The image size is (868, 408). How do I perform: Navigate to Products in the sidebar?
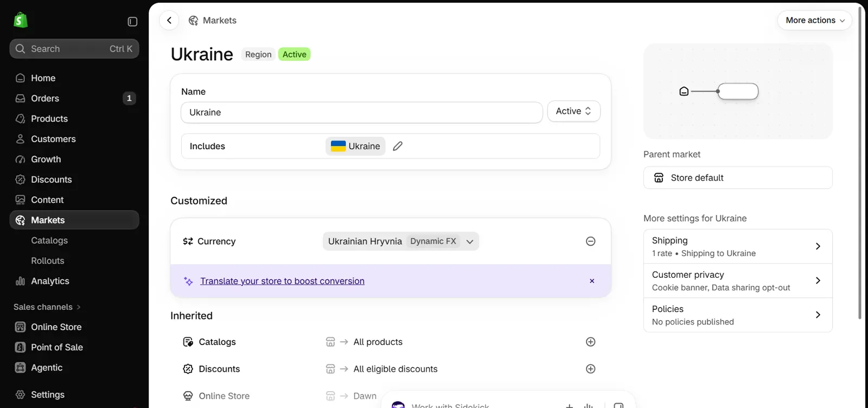(x=74, y=119)
